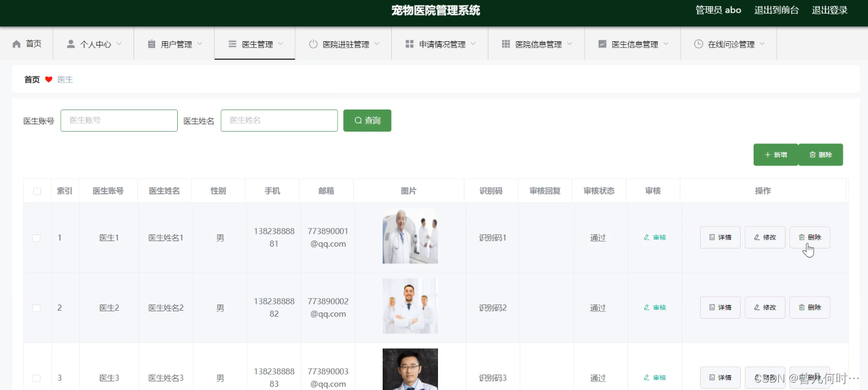Screen dimensions: 868x390
Task: Open the 医生管理 menu label
Action: 257,44
